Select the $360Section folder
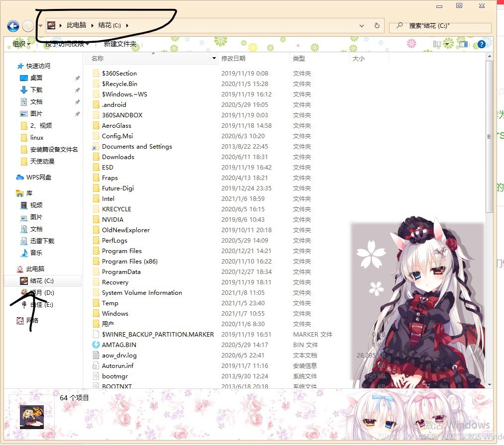This screenshot has height=445, width=504. (x=119, y=73)
